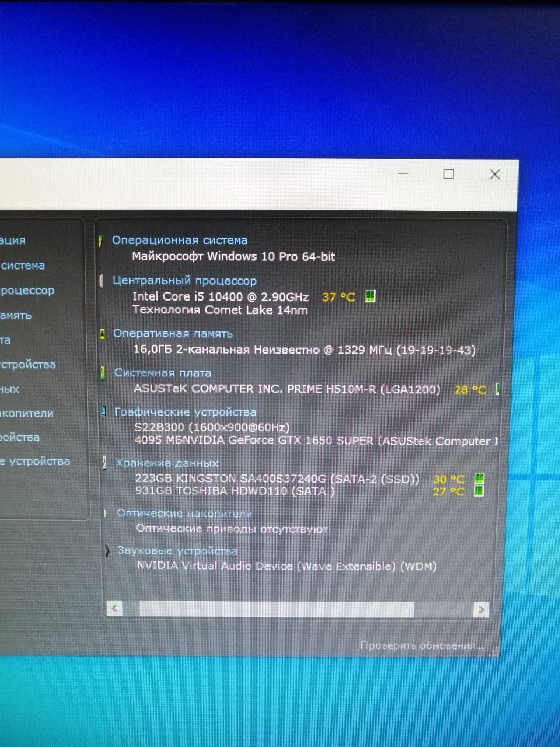Screen dimensions: 560x747
Task: Click the Kingston SSD temperature icon beside 30 °C
Action: [479, 479]
